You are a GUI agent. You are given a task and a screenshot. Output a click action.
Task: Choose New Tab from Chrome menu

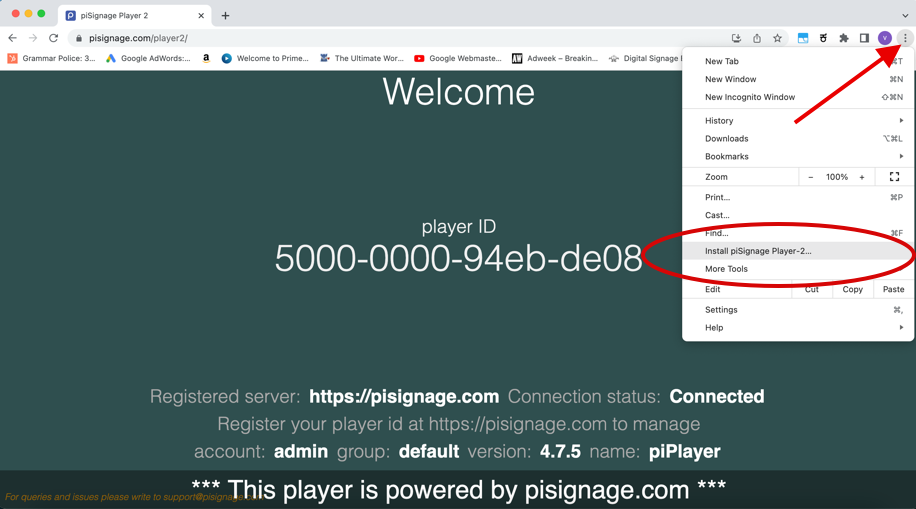[798, 61]
